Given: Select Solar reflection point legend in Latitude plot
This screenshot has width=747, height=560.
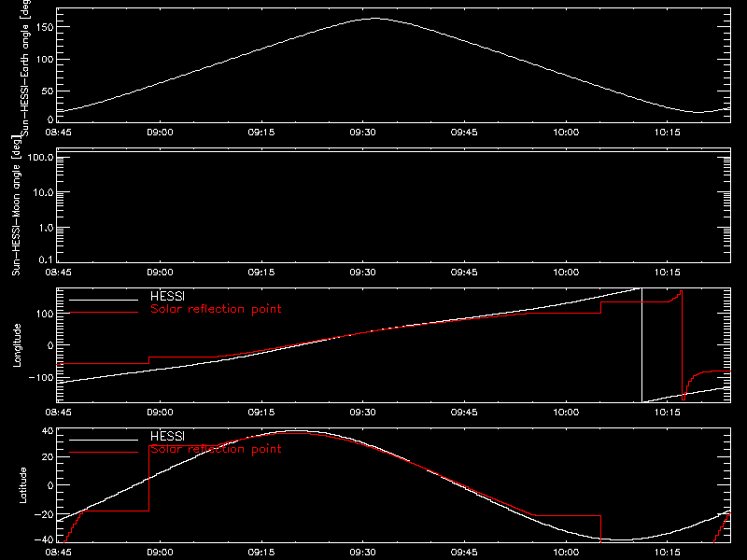Looking at the screenshot, I should click(x=216, y=449).
